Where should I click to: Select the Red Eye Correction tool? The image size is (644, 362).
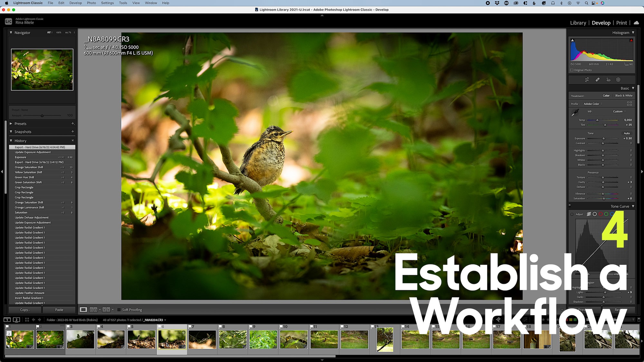point(608,80)
